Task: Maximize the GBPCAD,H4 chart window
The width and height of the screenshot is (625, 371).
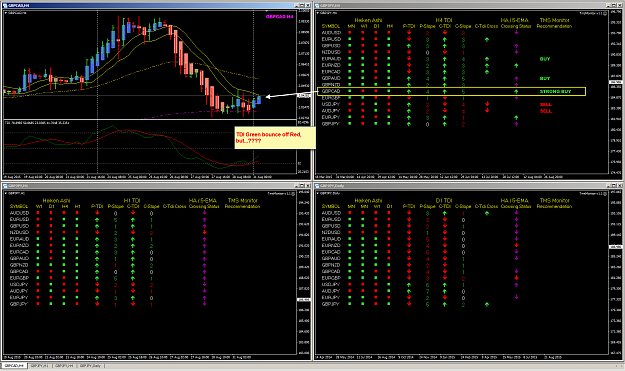Action: pyautogui.click(x=302, y=5)
